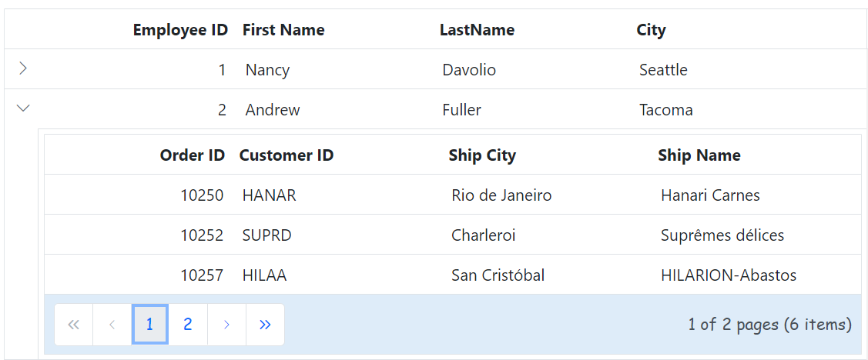Click the LastName column header
868x360 pixels.
[478, 30]
